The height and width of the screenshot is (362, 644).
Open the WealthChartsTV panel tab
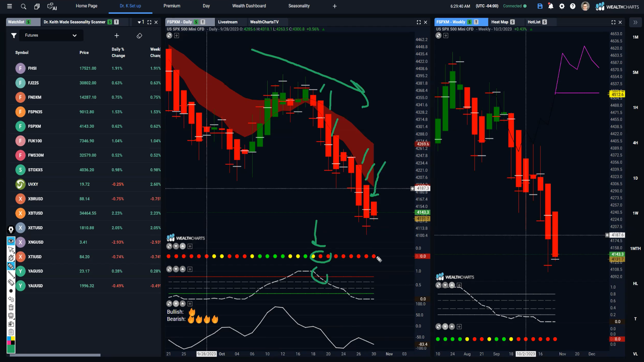tap(264, 22)
